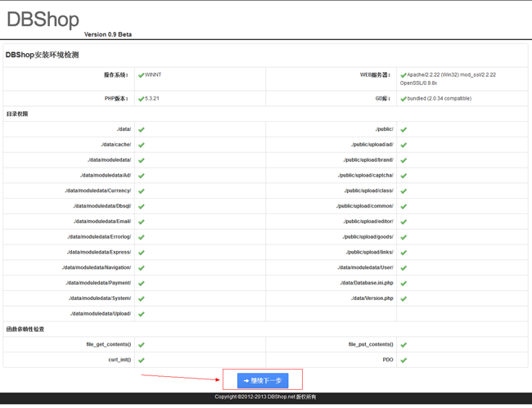Screen dimensions: 532x408
Task: Click the check mark for ./data/ row
Action: 141,129
